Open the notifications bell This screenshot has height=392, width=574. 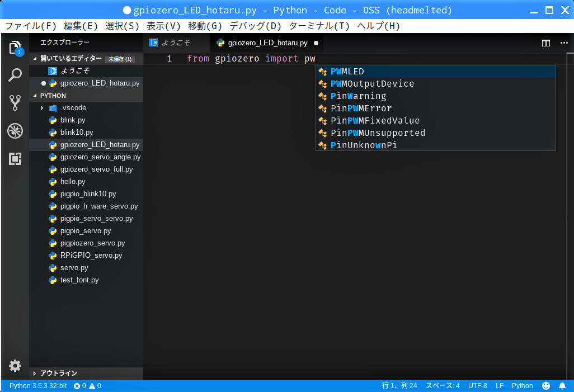coord(562,386)
